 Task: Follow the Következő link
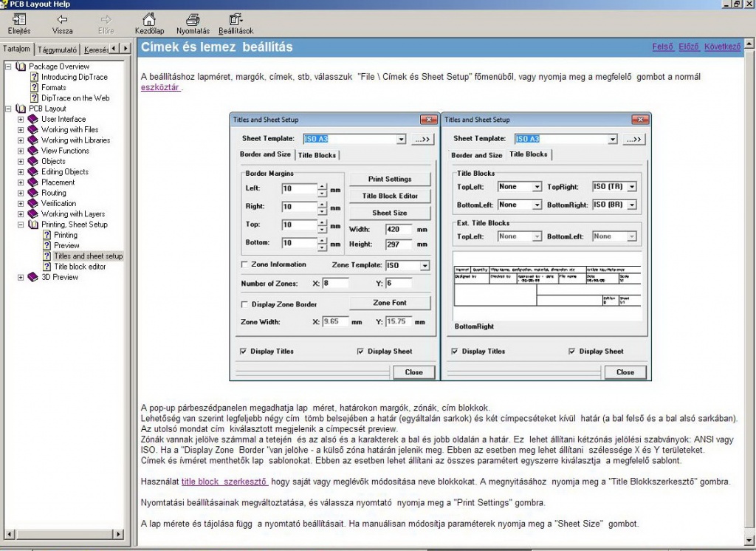722,47
